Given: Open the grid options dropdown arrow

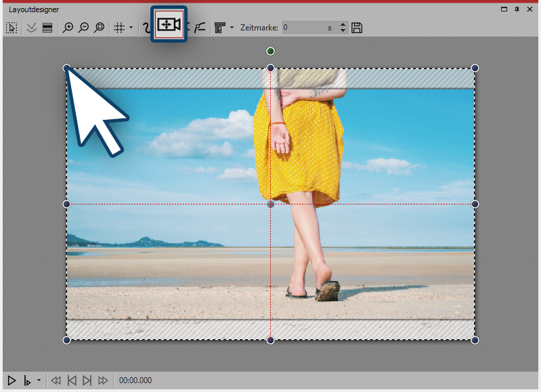Looking at the screenshot, I should 131,28.
